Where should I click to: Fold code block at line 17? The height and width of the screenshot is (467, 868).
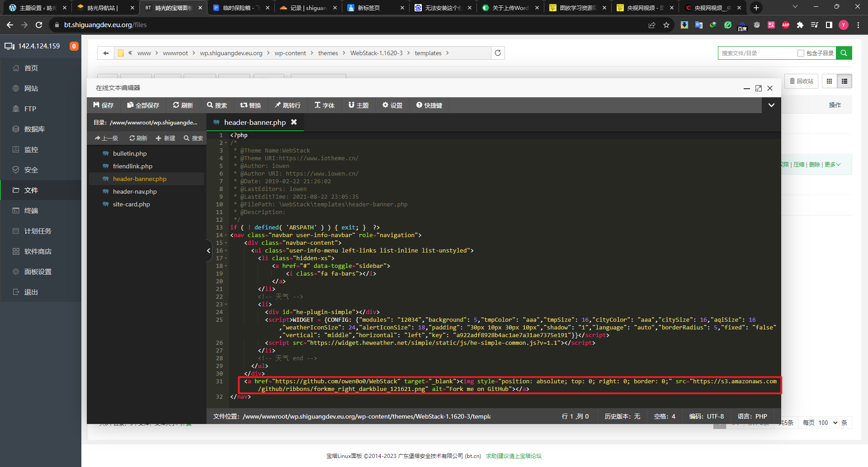[x=226, y=258]
